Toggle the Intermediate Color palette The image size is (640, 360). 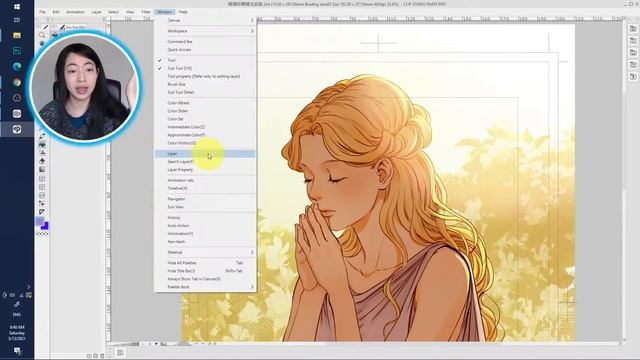click(x=205, y=127)
